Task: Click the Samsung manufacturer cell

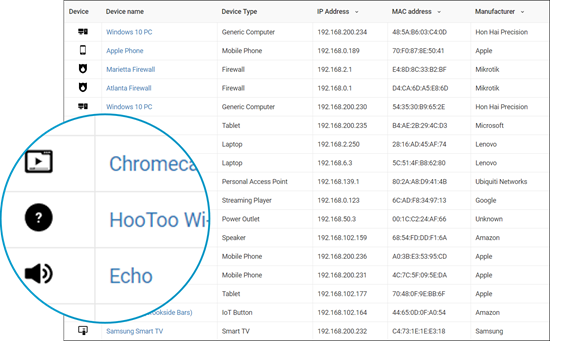Action: (x=489, y=331)
